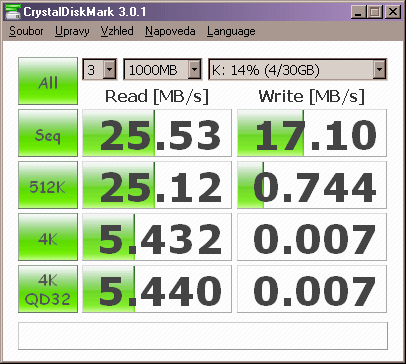Image resolution: width=406 pixels, height=364 pixels.
Task: Start the Seq benchmark test
Action: pyautogui.click(x=48, y=133)
